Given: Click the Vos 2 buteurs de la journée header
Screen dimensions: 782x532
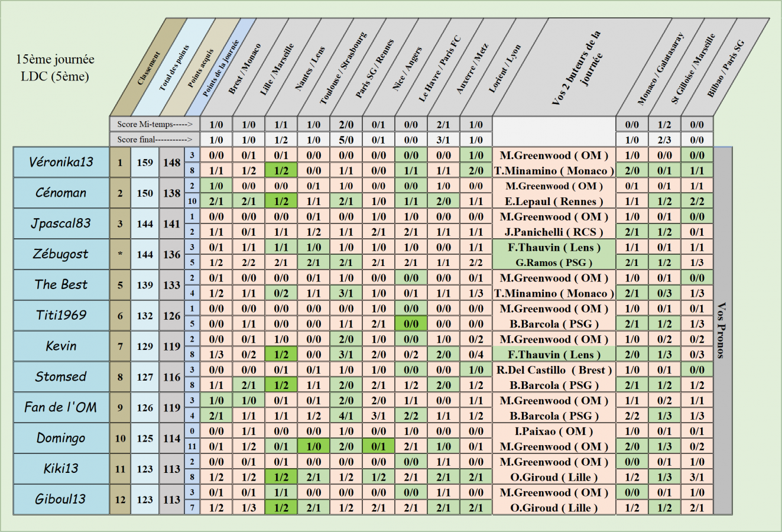Looking at the screenshot, I should [576, 68].
